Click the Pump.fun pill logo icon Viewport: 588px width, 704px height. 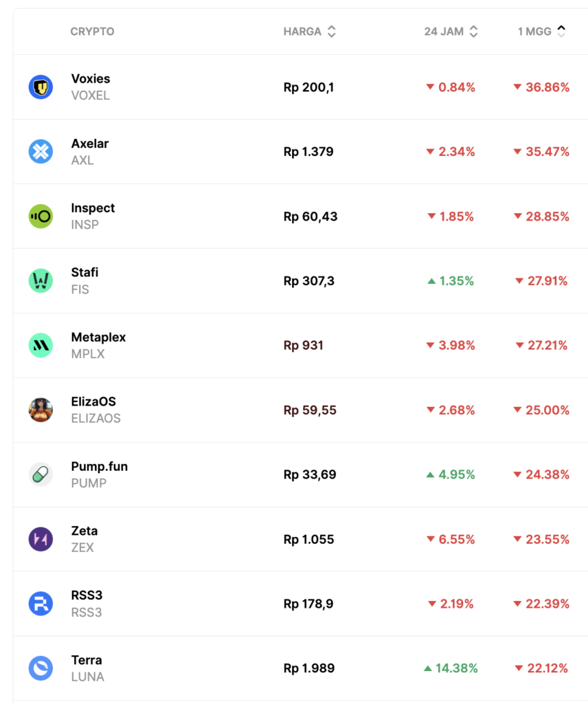[x=41, y=475]
